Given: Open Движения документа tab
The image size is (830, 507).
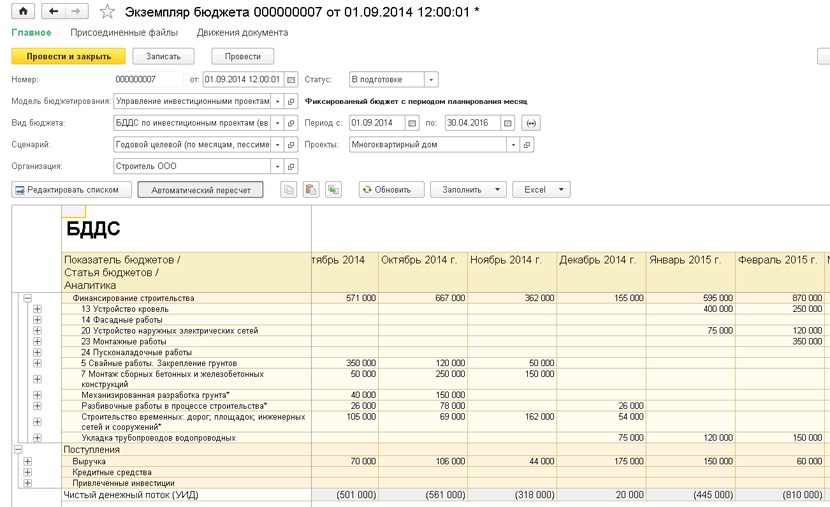Looking at the screenshot, I should pyautogui.click(x=242, y=32).
